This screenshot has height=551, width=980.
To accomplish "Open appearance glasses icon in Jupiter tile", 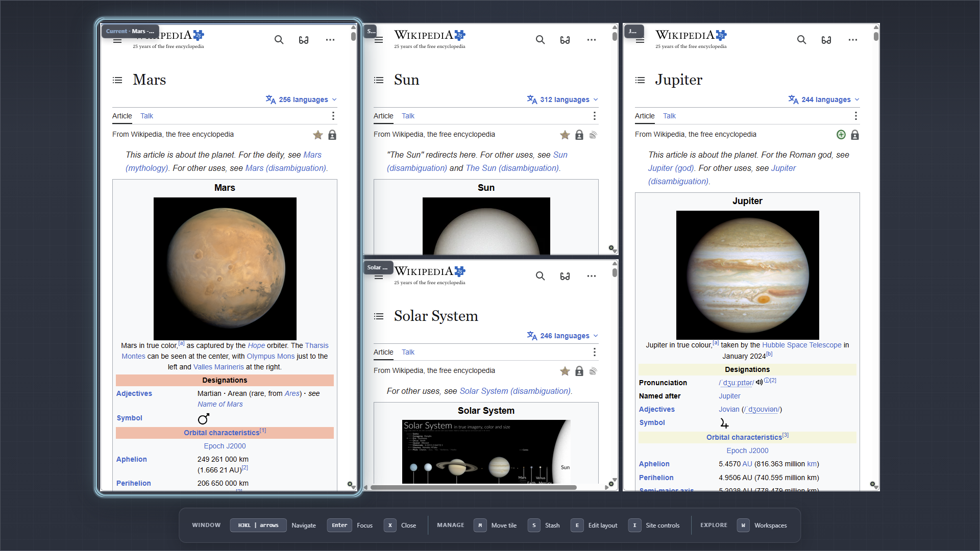I will 826,40.
